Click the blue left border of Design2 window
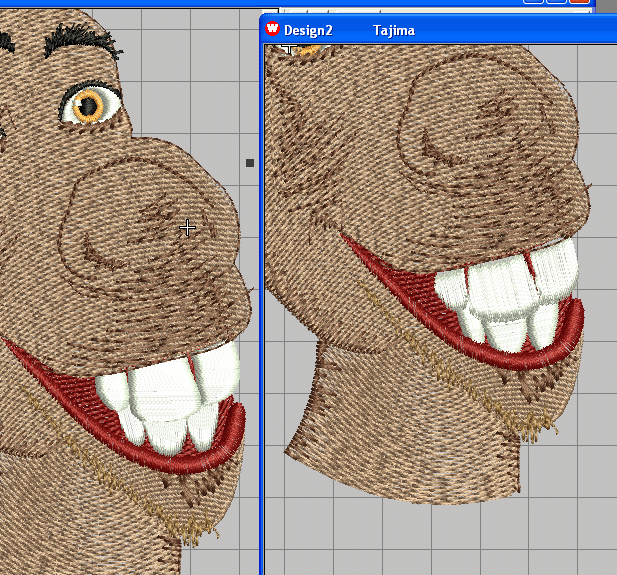 pos(262,300)
